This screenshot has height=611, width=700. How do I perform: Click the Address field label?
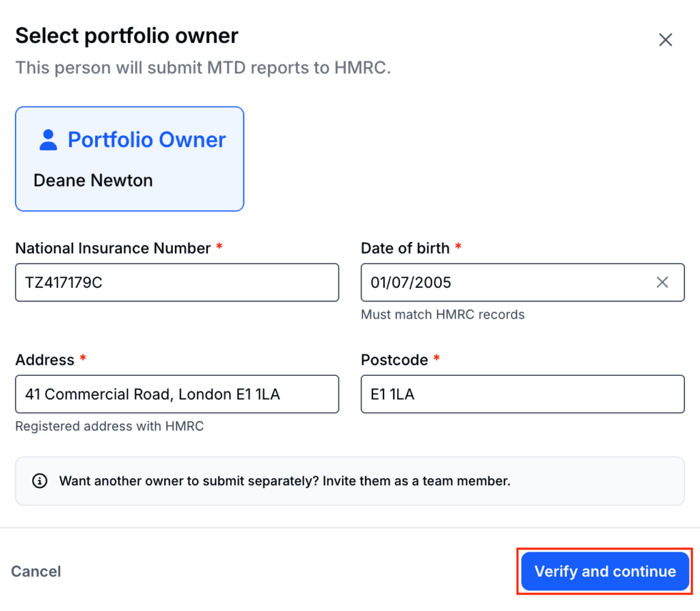tap(44, 359)
